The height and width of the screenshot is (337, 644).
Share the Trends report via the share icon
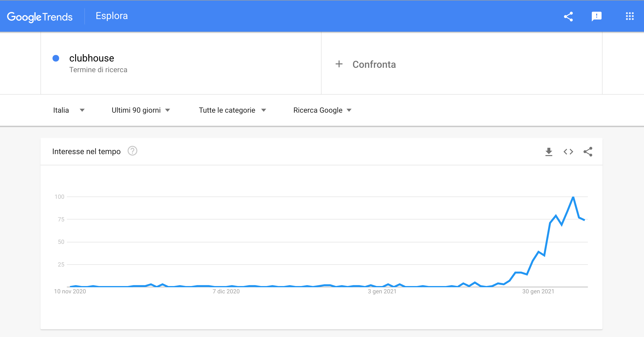pos(568,17)
